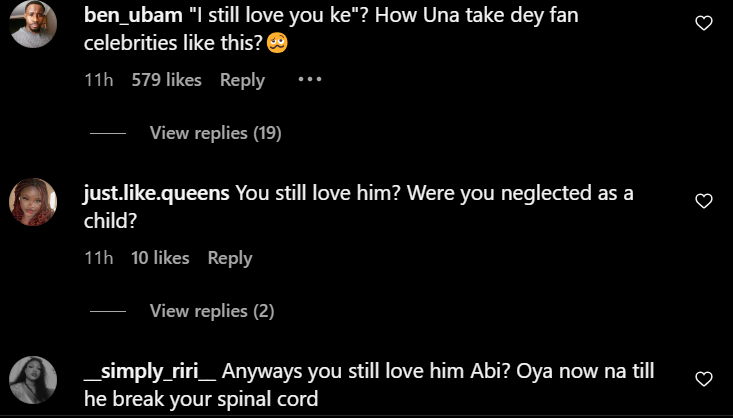Screen dimensions: 733x418
Task: Expand View replies (19)
Action: coord(215,133)
